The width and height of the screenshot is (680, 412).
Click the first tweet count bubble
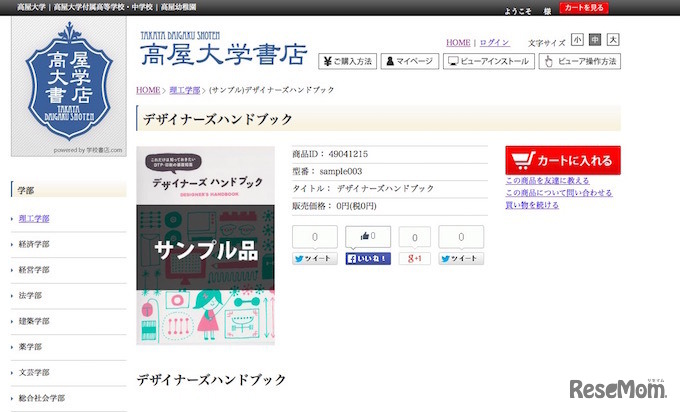click(x=315, y=237)
